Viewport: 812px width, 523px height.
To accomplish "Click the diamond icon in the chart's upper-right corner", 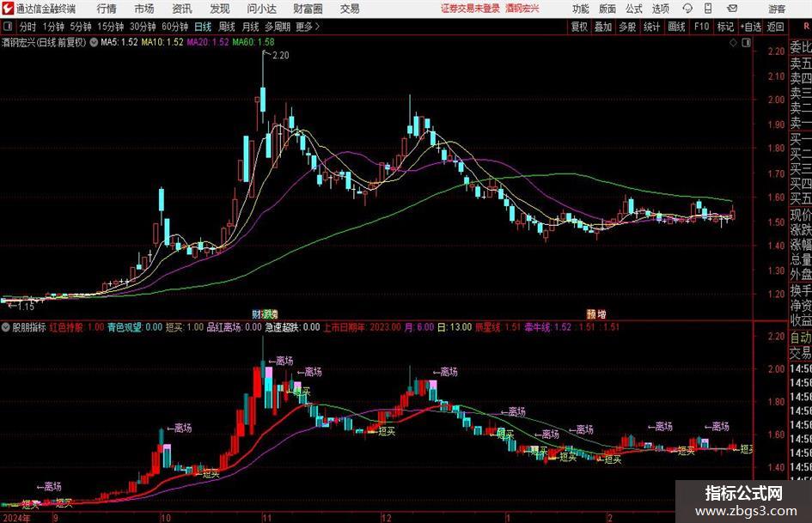I will [x=733, y=43].
